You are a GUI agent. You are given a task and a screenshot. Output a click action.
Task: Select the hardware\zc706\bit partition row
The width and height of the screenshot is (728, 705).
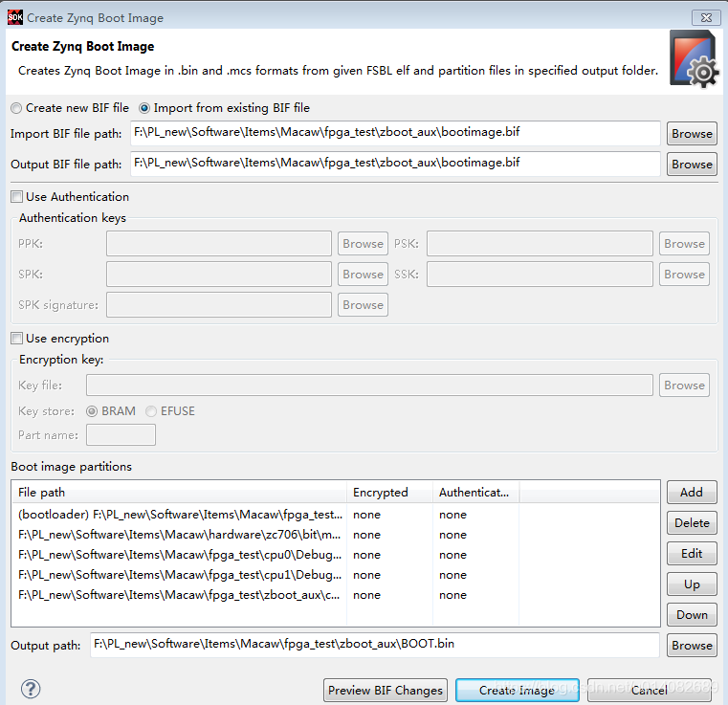pyautogui.click(x=335, y=535)
